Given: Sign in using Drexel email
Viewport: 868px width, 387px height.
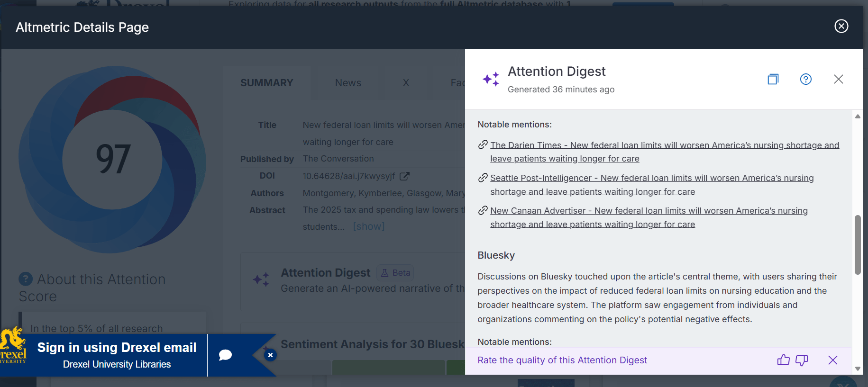Looking at the screenshot, I should (x=117, y=348).
